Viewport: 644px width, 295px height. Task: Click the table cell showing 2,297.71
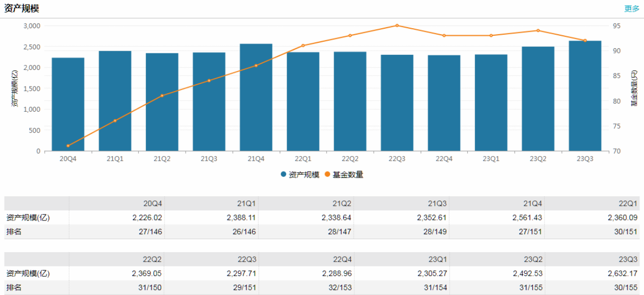tap(241, 273)
